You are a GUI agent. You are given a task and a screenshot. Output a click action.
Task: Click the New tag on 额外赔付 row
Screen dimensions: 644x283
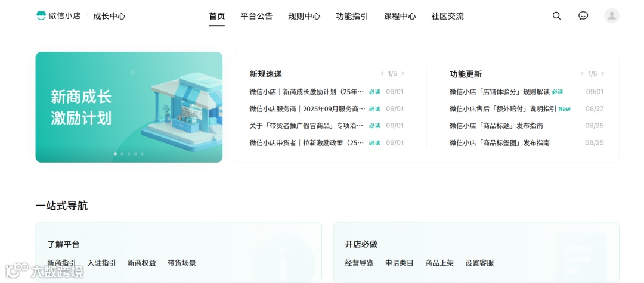(x=565, y=109)
